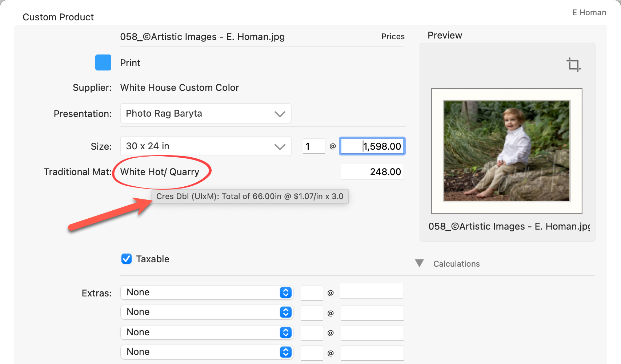Click the crop icon in Preview
Viewport: 621px width, 364px height.
point(573,65)
